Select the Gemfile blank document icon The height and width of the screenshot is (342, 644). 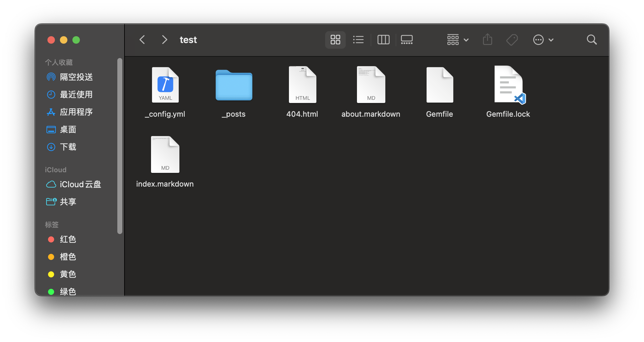pos(440,85)
